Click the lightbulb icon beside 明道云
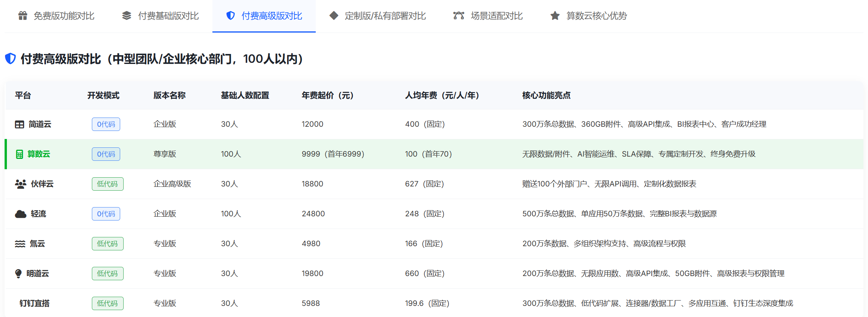 click(18, 274)
